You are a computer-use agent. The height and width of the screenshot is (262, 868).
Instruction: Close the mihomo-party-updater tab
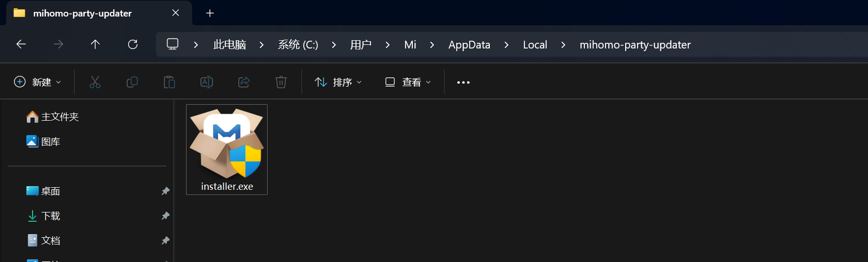click(176, 13)
